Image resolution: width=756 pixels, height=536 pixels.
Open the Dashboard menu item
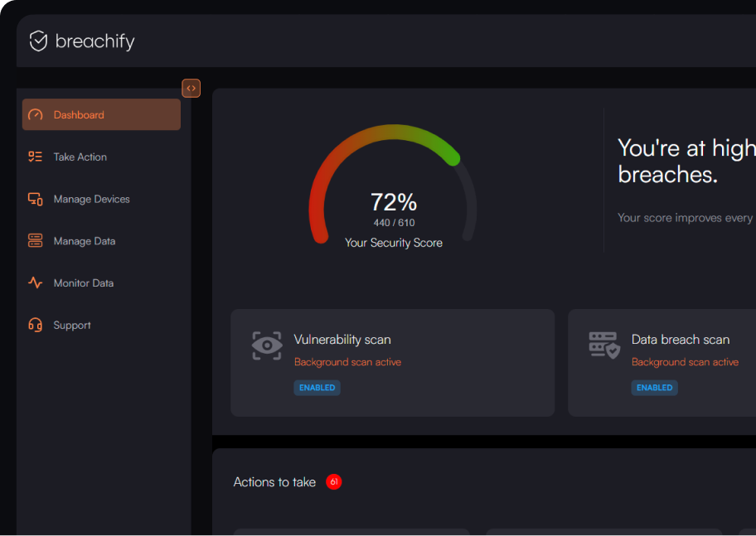tap(101, 114)
